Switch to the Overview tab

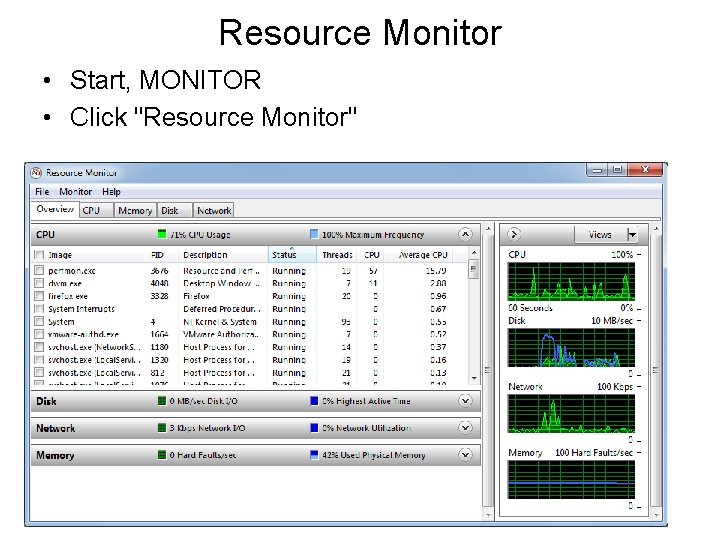pos(55,209)
